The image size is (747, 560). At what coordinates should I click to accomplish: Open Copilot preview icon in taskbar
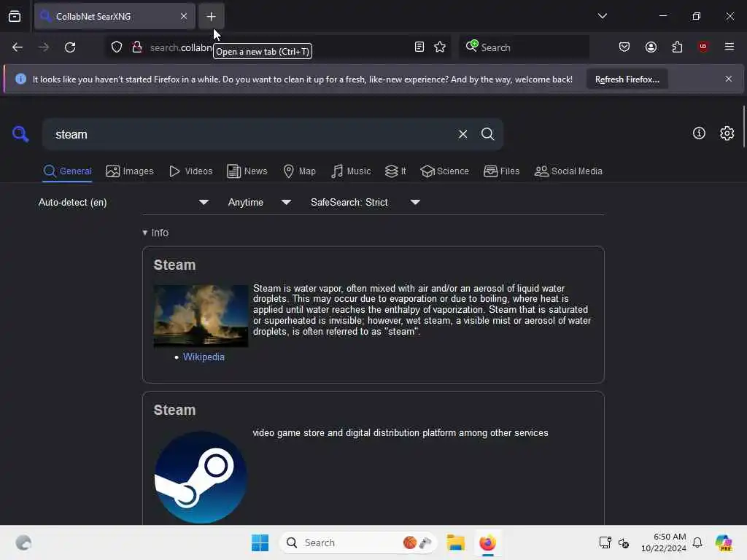[x=724, y=542]
